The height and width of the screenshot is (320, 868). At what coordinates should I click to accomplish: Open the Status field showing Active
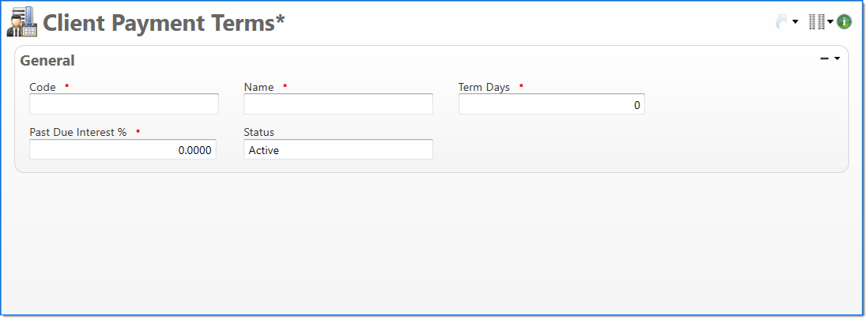(338, 149)
